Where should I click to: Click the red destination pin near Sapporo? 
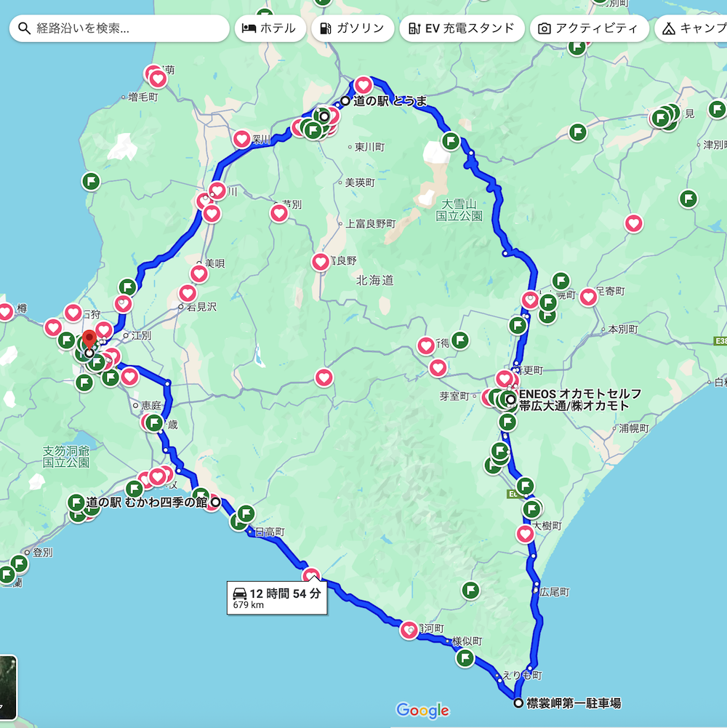pos(89,340)
